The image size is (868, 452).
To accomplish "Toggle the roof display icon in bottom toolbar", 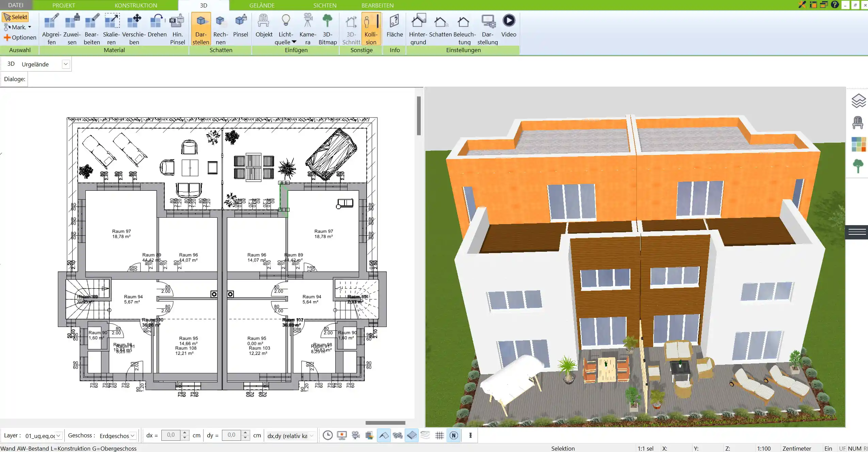I will point(384,435).
